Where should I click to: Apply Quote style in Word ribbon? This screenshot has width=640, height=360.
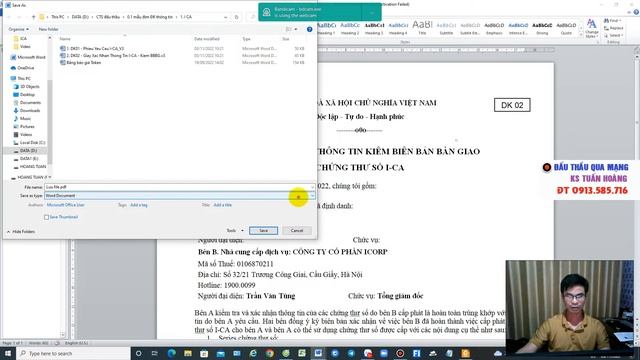tap(566, 29)
